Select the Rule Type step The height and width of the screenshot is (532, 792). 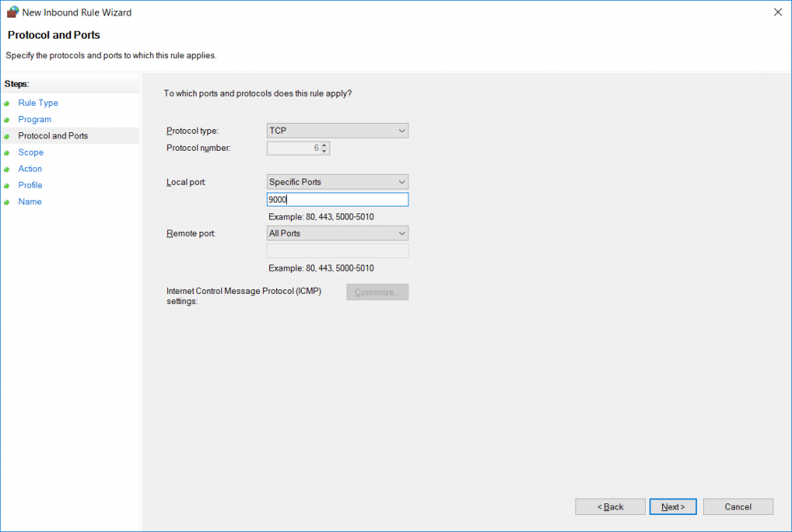point(37,103)
